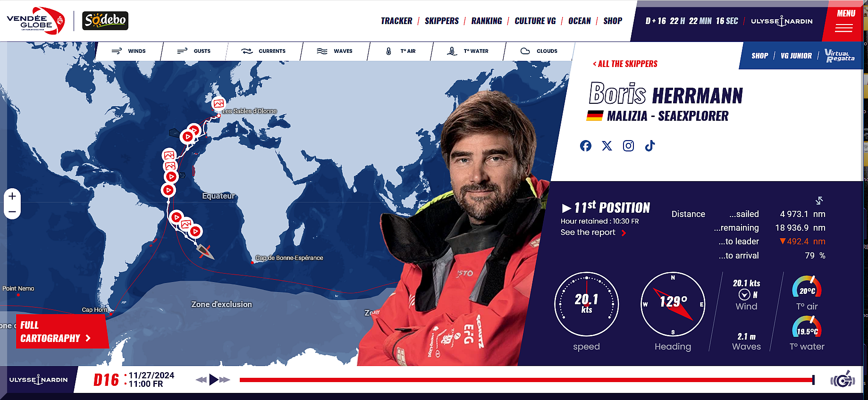The height and width of the screenshot is (400, 868).
Task: Open the hamburger Menu button
Action: pos(843,21)
